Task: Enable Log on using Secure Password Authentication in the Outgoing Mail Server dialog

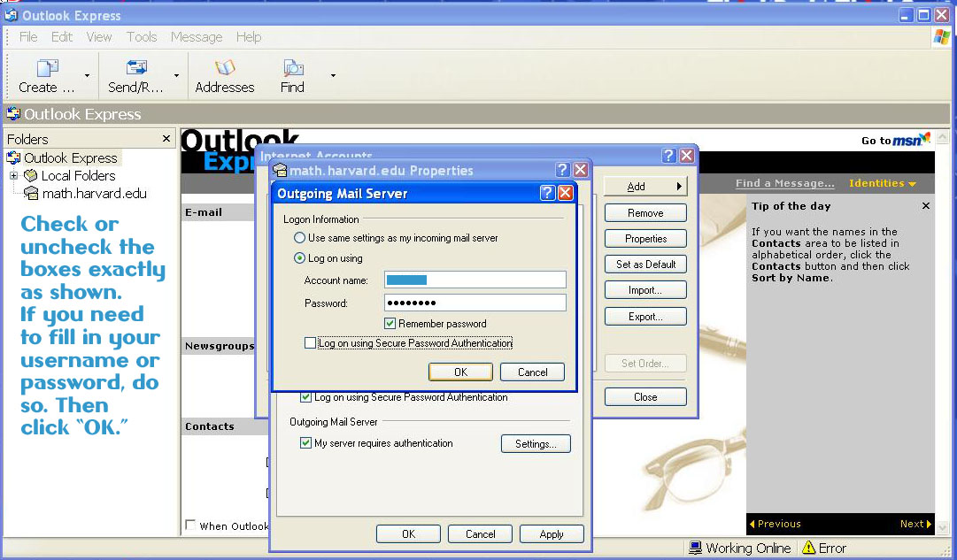Action: point(310,343)
